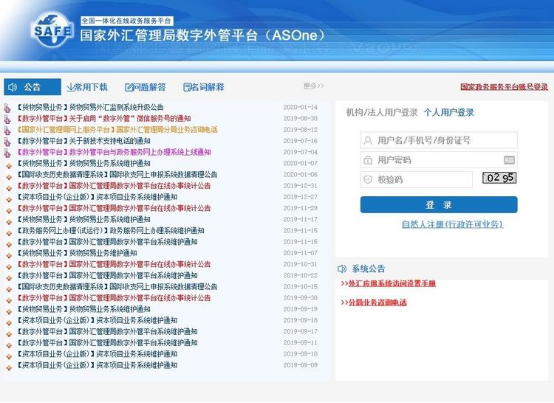Click the captcha image 0295 to refresh
Image resolution: width=554 pixels, height=403 pixels.
coord(499,178)
